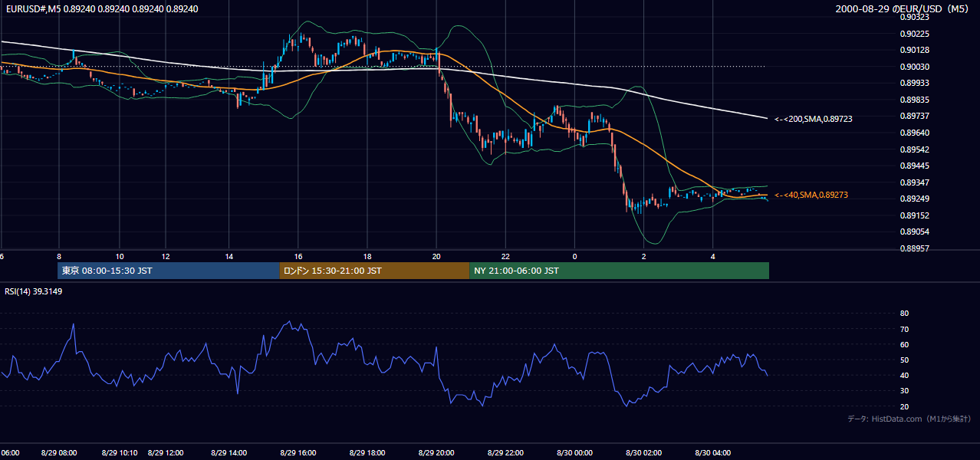Image resolution: width=980 pixels, height=460 pixels.
Task: Click the RSI 40 level label
Action: (x=904, y=375)
